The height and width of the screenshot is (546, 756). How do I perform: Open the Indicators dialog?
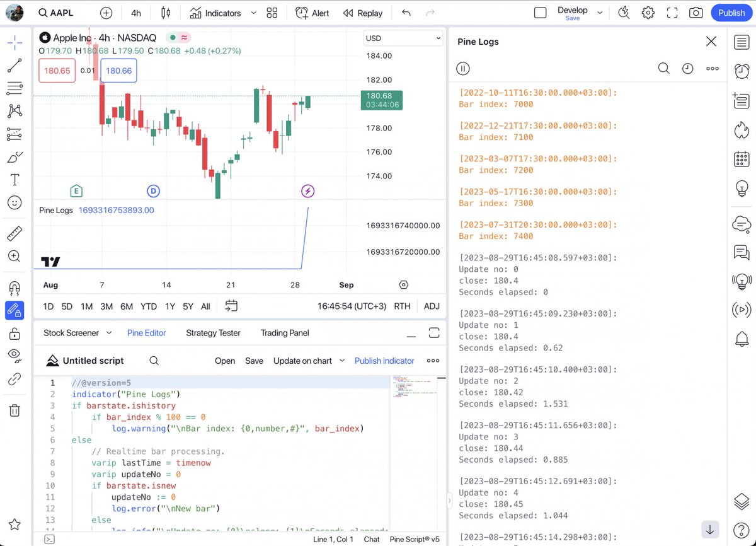coord(215,13)
